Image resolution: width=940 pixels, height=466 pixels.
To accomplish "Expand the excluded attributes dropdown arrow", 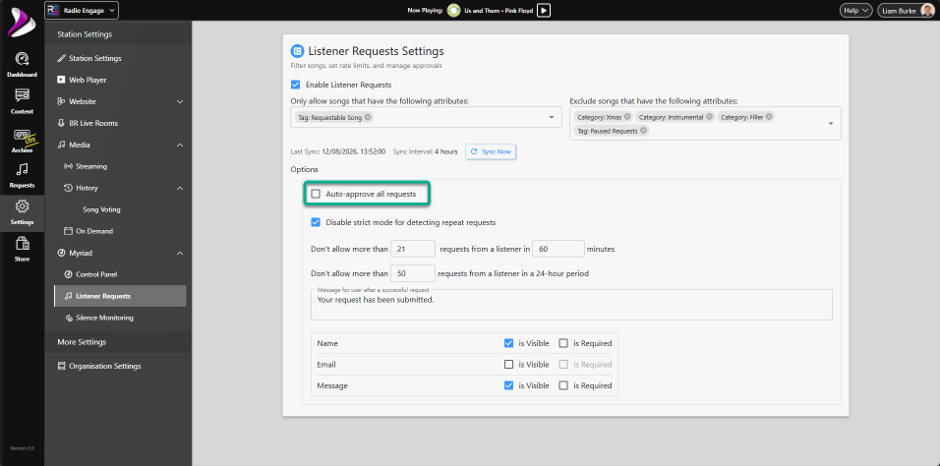I will point(831,124).
